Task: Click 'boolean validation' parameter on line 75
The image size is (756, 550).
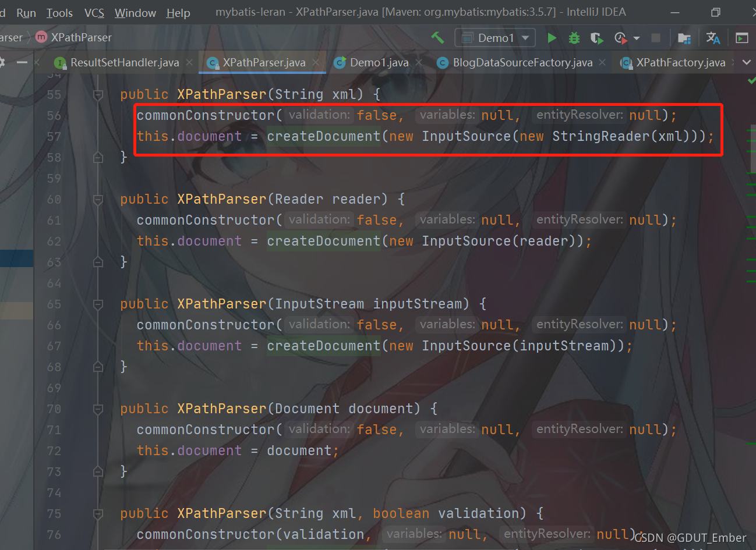Action: point(446,513)
